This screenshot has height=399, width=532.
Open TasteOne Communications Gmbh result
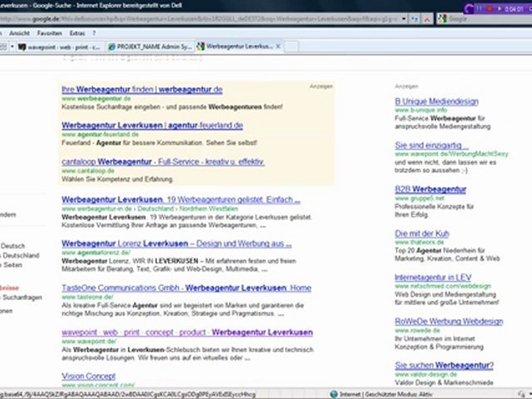pyautogui.click(x=186, y=288)
